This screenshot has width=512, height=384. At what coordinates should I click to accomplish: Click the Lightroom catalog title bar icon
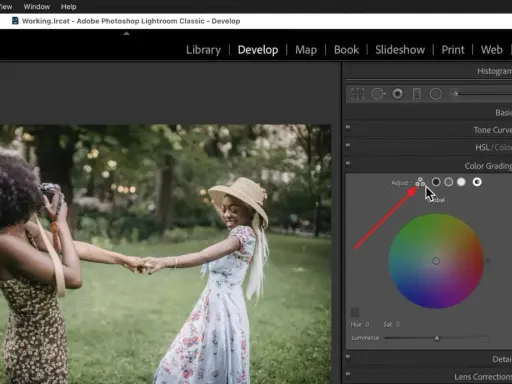pos(15,21)
